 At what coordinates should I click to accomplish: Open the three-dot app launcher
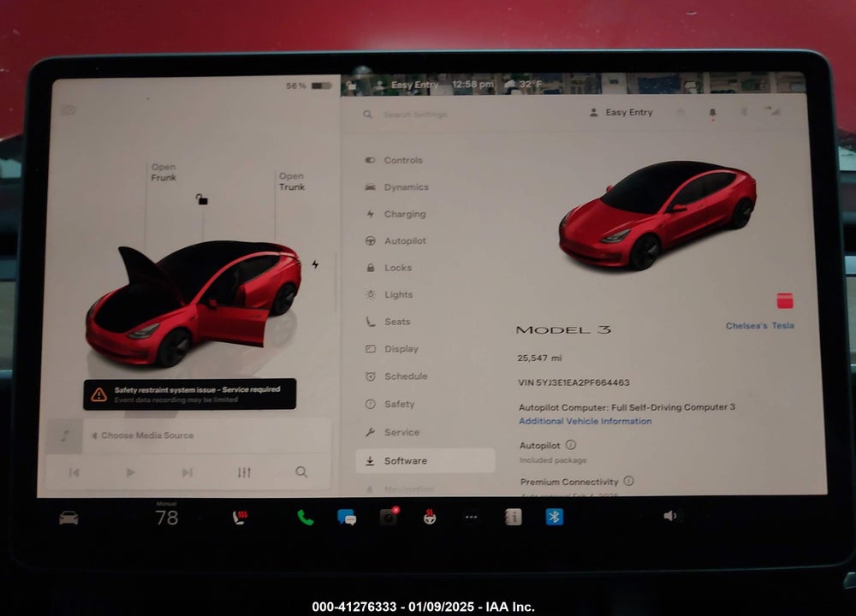click(471, 518)
